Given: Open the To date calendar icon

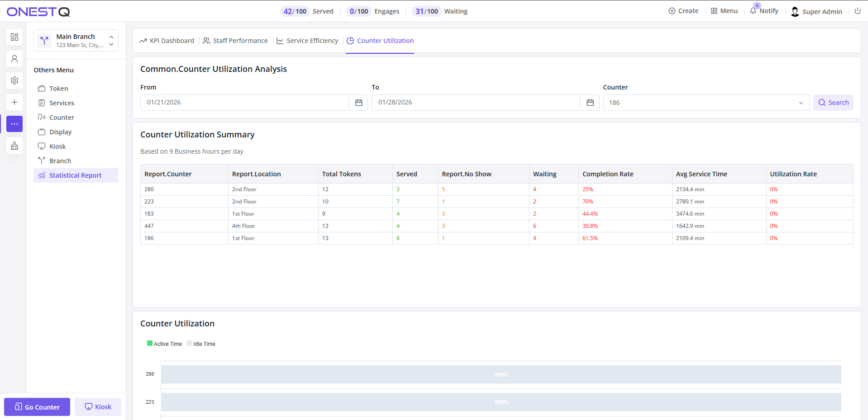Looking at the screenshot, I should point(590,103).
